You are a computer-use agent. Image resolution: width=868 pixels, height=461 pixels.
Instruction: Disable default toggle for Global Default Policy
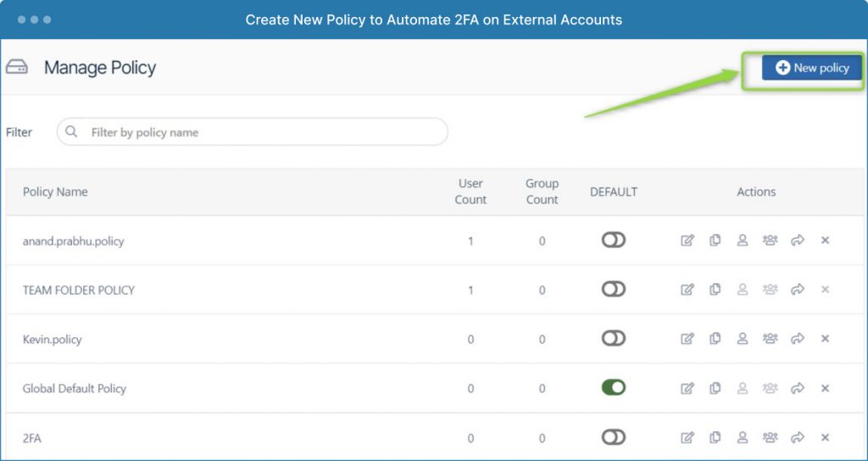[x=614, y=387]
